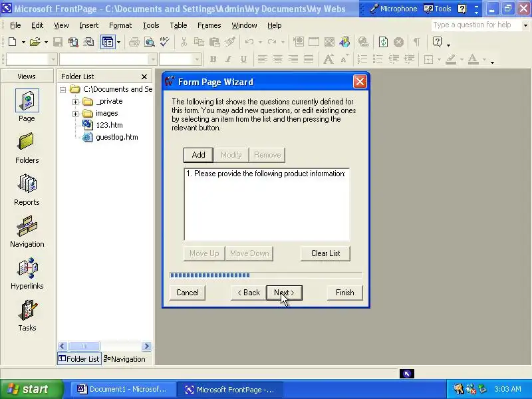Click the Clear List button
The height and width of the screenshot is (399, 532).
[x=325, y=253]
